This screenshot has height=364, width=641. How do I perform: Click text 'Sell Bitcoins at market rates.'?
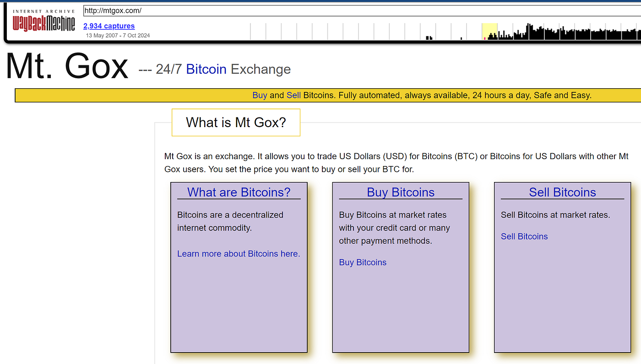(x=555, y=215)
